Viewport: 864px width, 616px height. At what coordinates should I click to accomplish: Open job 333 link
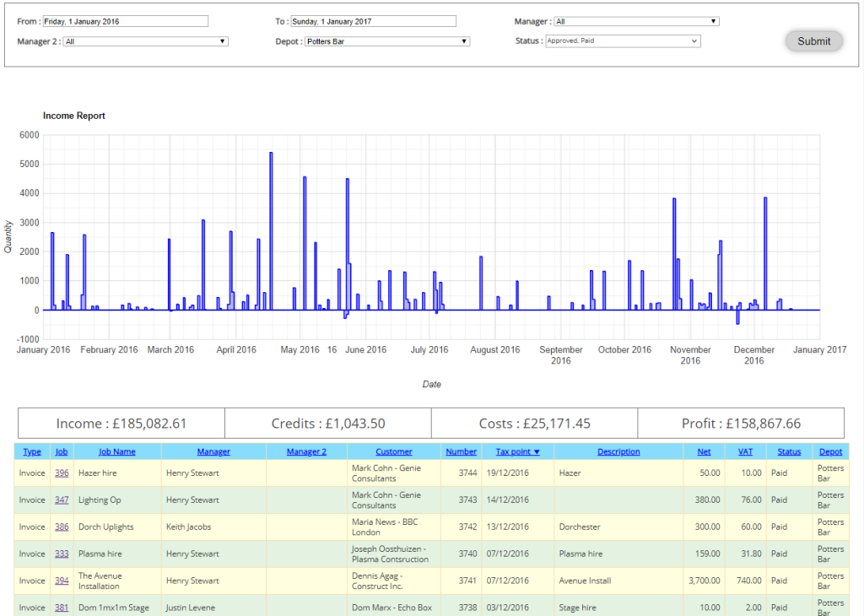tap(62, 554)
